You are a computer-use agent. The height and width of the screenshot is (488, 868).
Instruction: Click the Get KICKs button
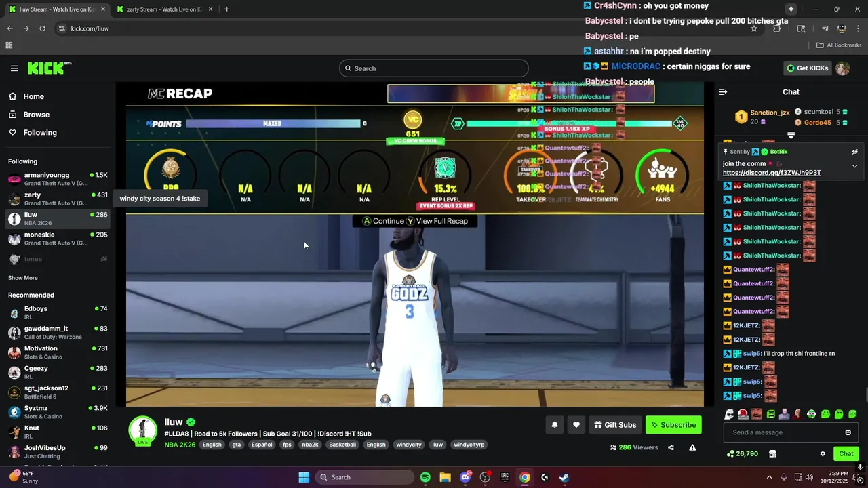(x=807, y=68)
